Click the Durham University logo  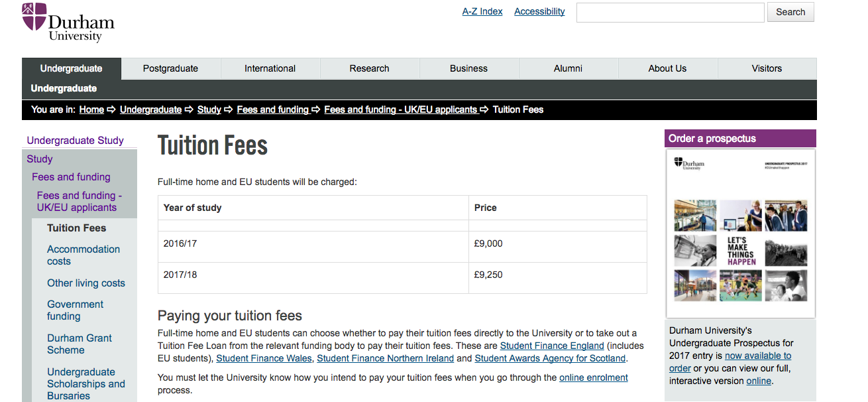pyautogui.click(x=68, y=22)
